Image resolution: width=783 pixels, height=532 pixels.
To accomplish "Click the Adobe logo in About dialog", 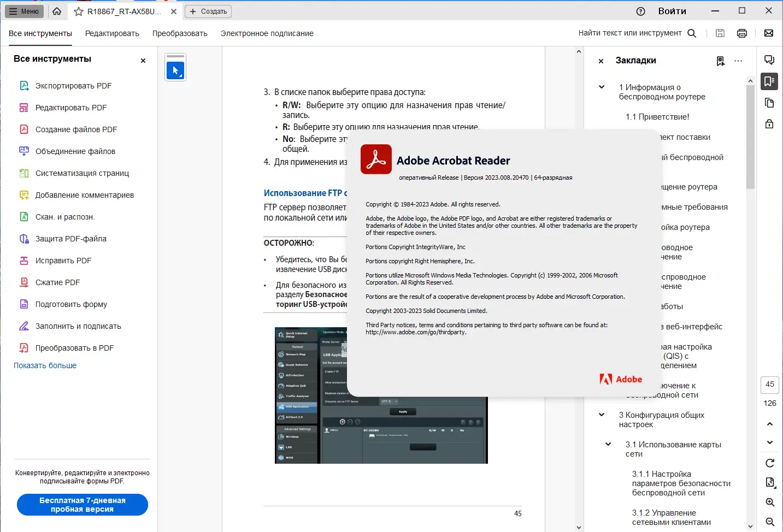I will pos(621,379).
